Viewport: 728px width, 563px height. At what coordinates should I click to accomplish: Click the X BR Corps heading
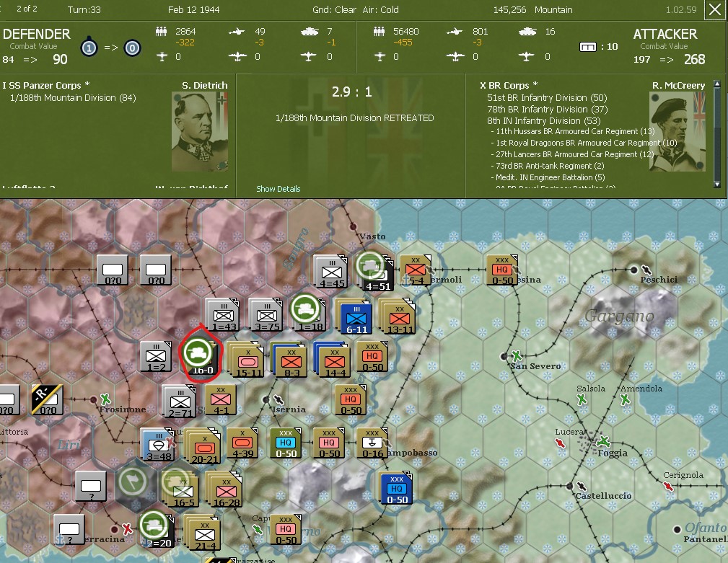pyautogui.click(x=509, y=85)
